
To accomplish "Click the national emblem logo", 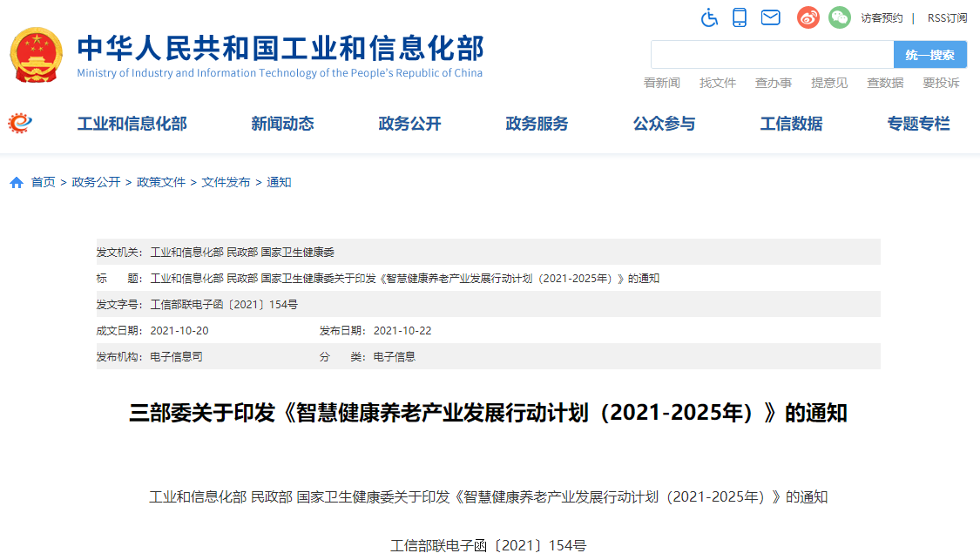I will (x=37, y=55).
